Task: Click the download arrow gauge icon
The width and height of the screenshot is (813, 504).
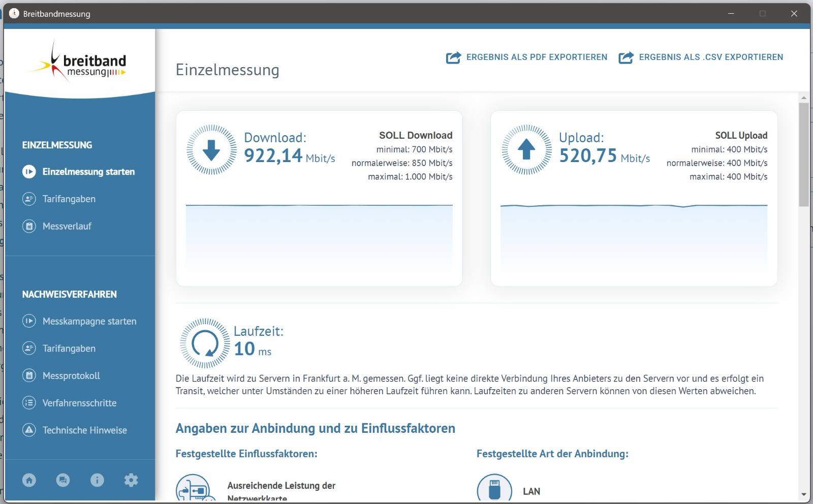Action: pos(211,150)
